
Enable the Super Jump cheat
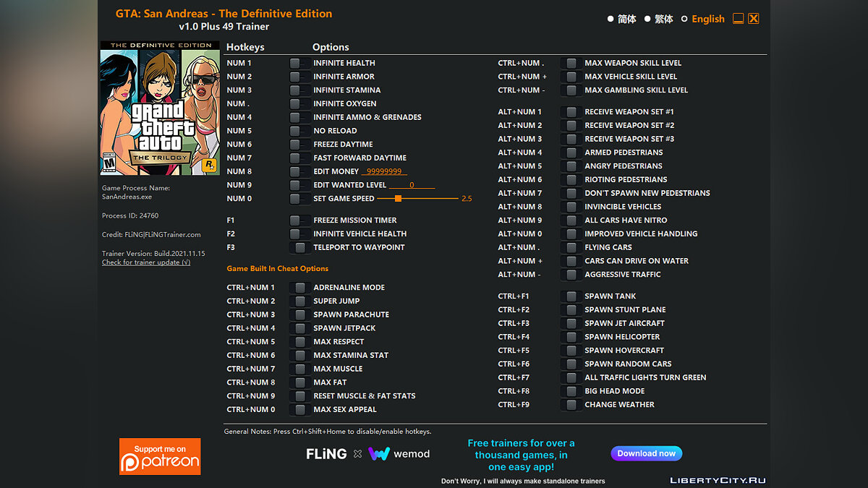(299, 301)
